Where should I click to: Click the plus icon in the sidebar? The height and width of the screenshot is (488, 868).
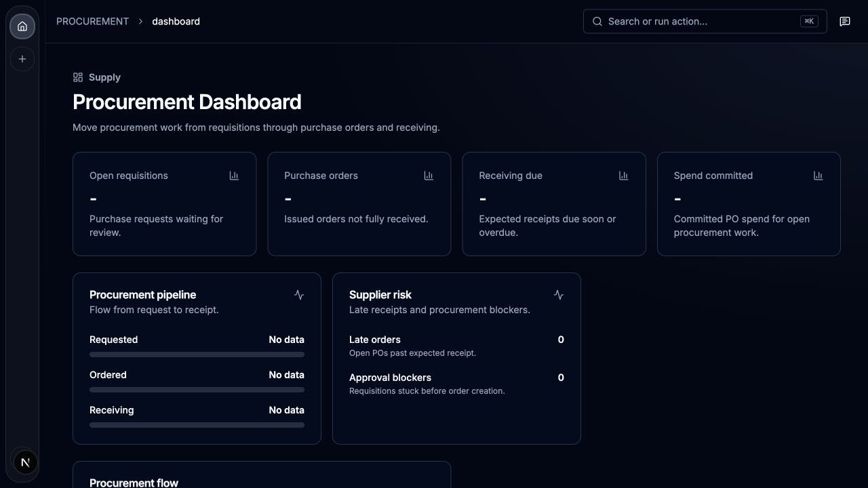point(22,59)
